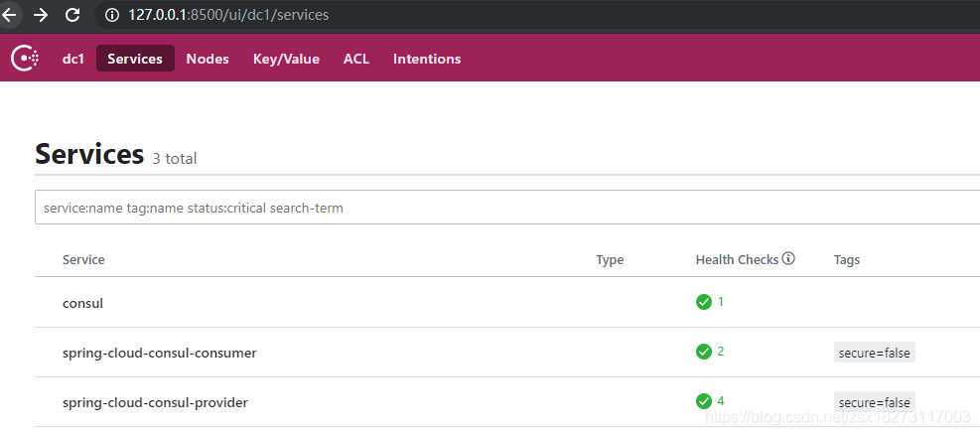Go forward with browser forward arrow
This screenshot has height=435, width=980.
click(x=41, y=14)
